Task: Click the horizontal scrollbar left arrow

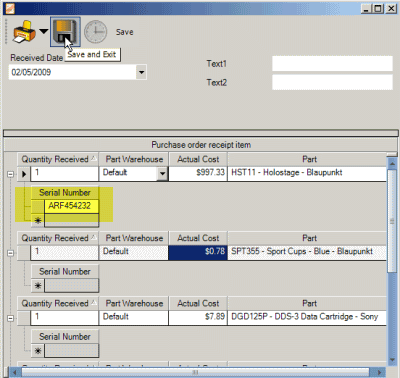Action: (x=14, y=372)
